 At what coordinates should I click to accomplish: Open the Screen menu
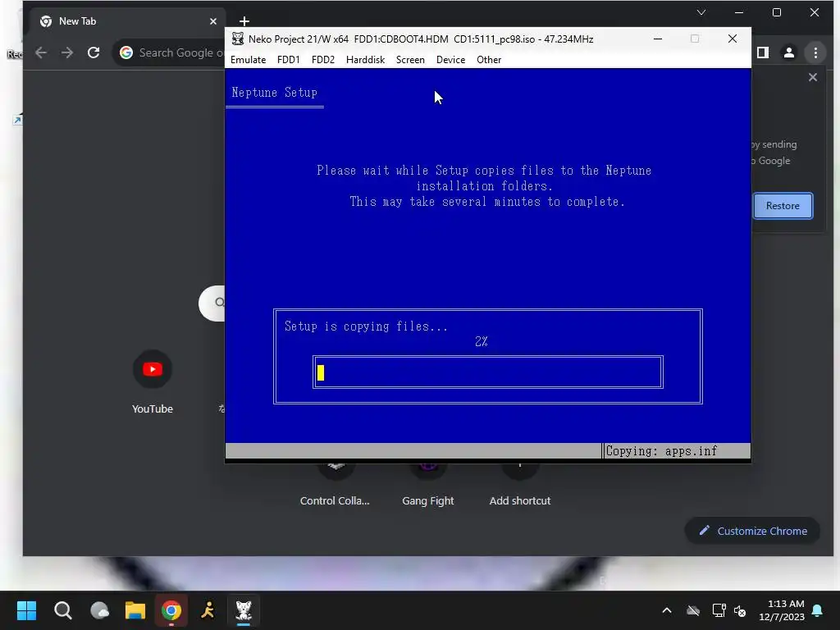click(x=410, y=59)
